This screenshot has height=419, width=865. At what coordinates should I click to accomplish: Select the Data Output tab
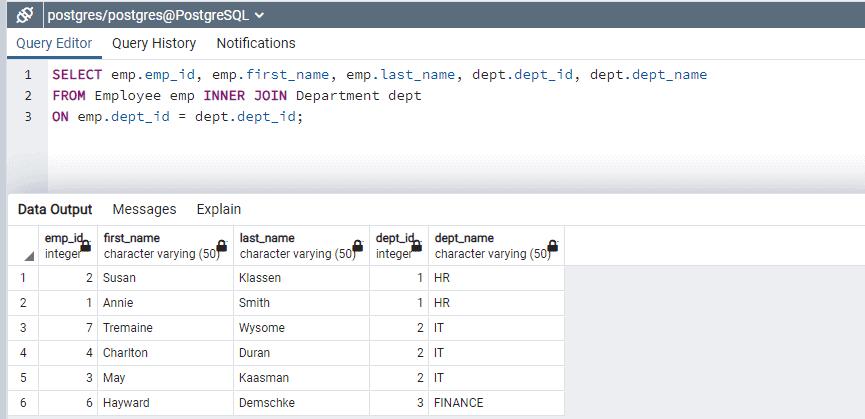[x=55, y=209]
